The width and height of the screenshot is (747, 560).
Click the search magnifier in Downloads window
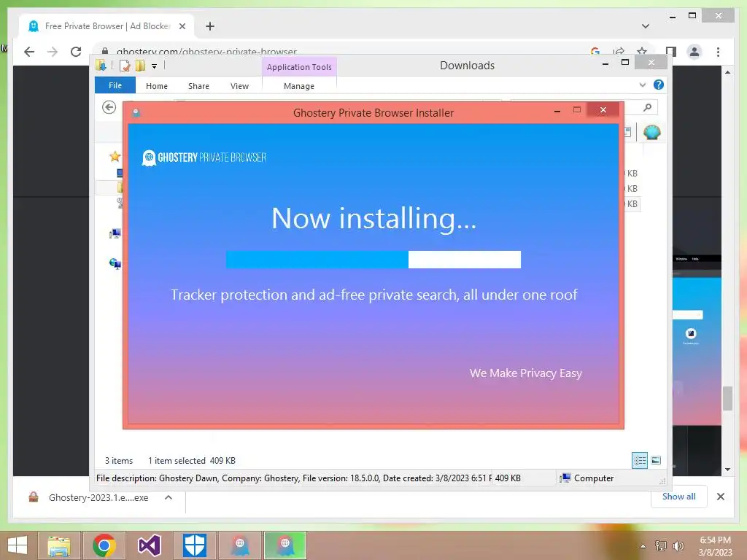pos(647,108)
